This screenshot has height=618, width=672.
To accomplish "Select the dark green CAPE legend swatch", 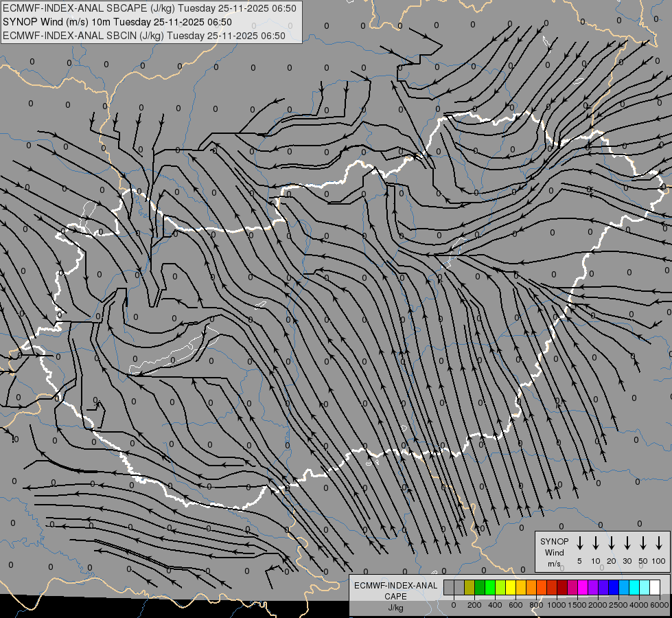I will 480,587.
